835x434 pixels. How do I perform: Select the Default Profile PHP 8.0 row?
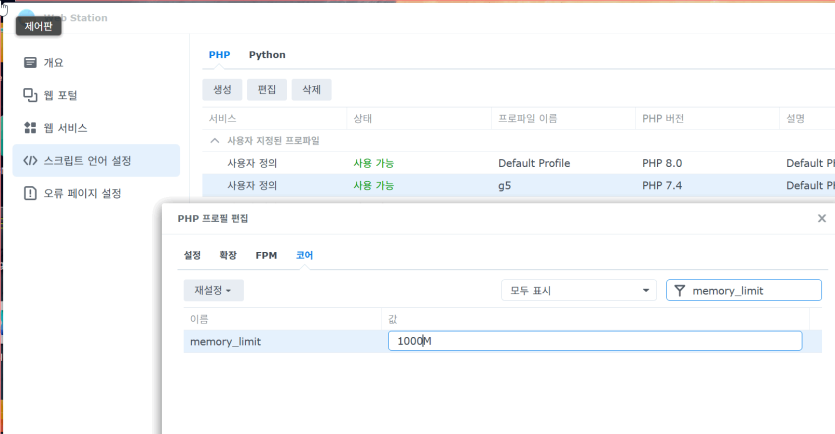pos(519,163)
